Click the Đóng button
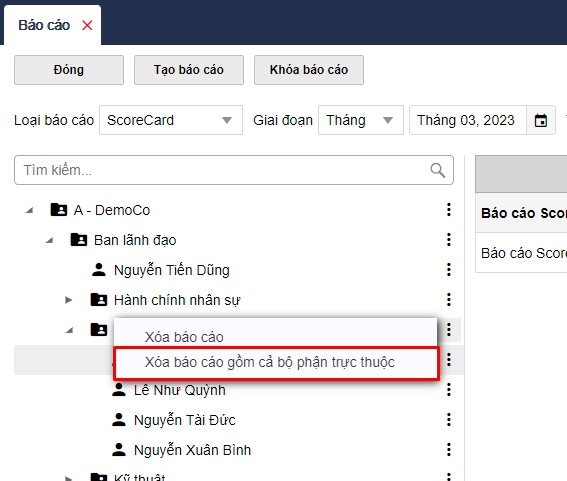567x481 pixels. pos(69,70)
